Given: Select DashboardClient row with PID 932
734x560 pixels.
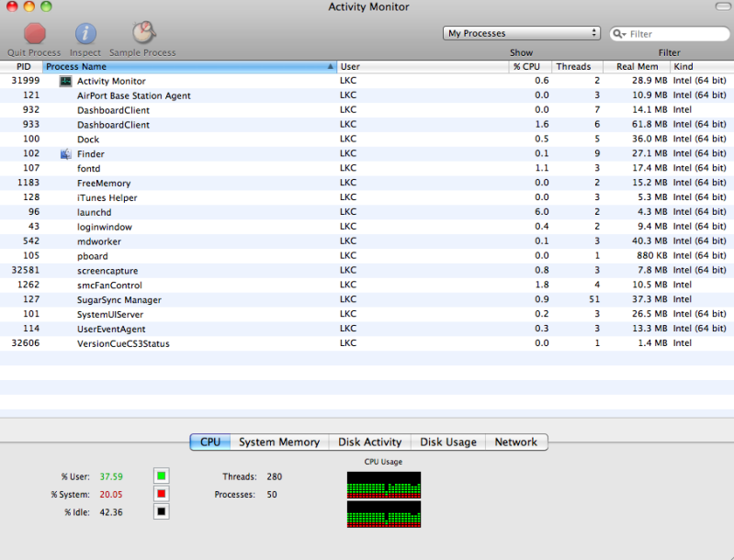Looking at the screenshot, I should coord(367,110).
